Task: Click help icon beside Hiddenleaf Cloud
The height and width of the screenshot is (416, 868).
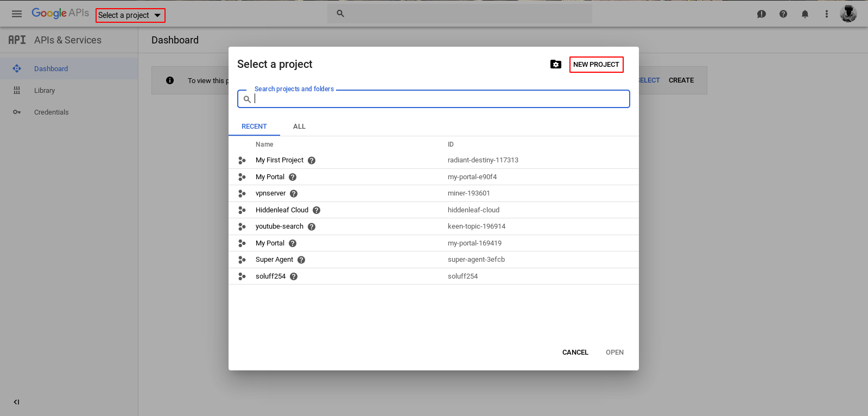Action: pyautogui.click(x=316, y=210)
